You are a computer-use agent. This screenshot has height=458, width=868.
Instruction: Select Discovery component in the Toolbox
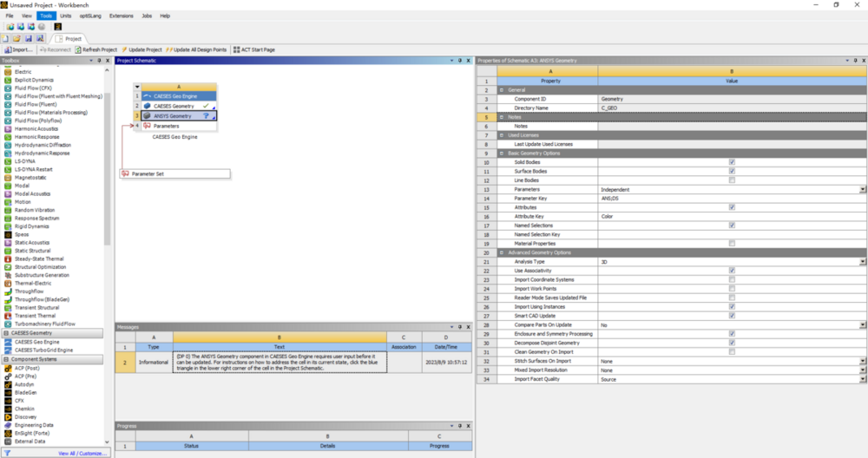pos(25,417)
